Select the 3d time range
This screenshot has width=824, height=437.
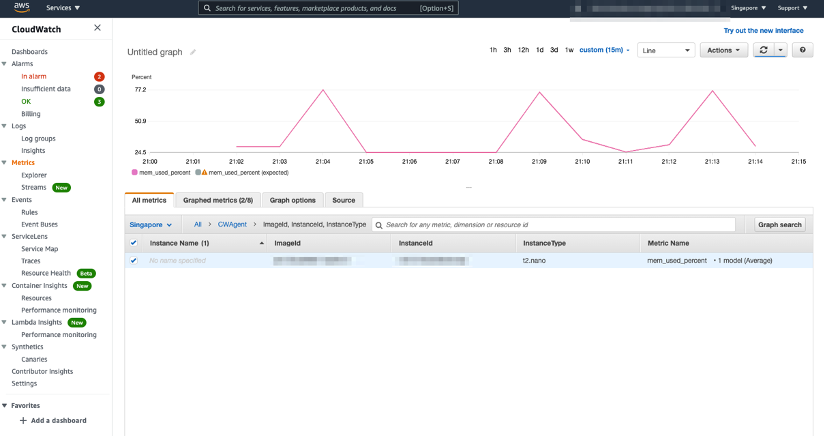554,50
